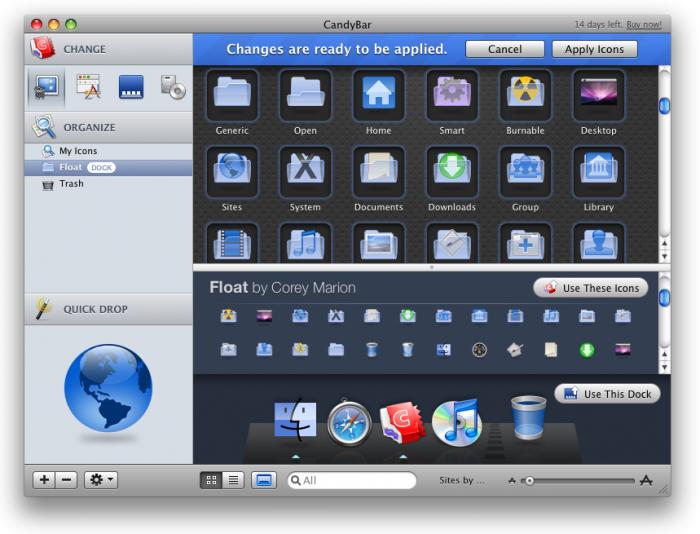Remove collection with minus button
Image resolution: width=700 pixels, height=534 pixels.
[x=66, y=480]
